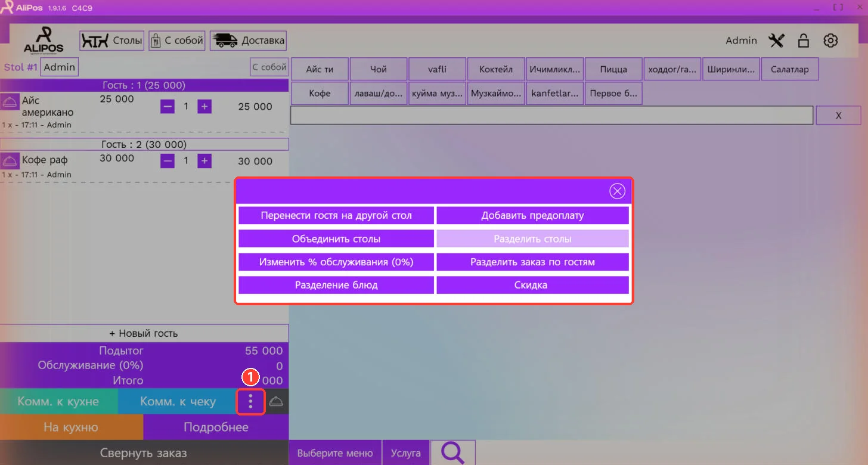Select Объединить столы option
This screenshot has width=868, height=465.
tap(336, 238)
